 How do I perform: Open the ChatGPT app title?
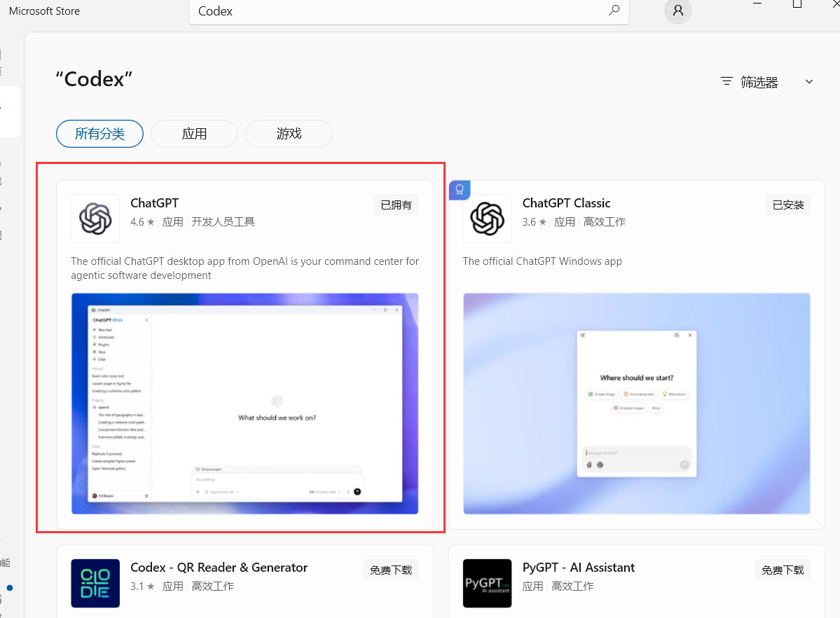pyautogui.click(x=154, y=203)
